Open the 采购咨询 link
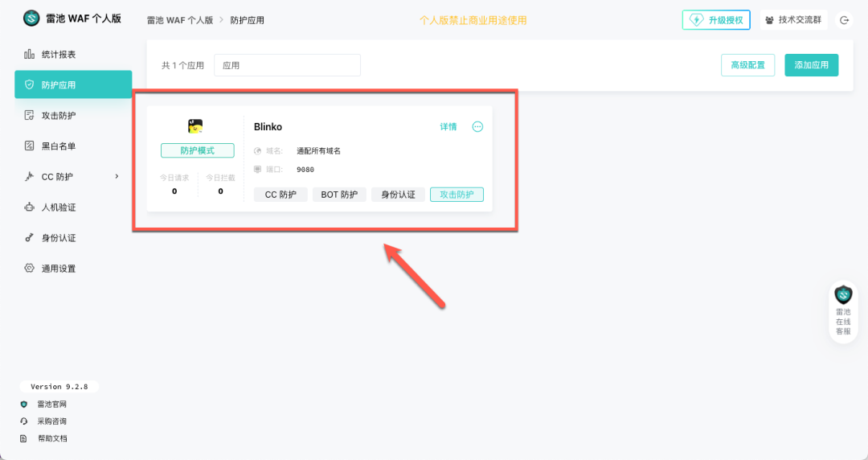 click(52, 421)
